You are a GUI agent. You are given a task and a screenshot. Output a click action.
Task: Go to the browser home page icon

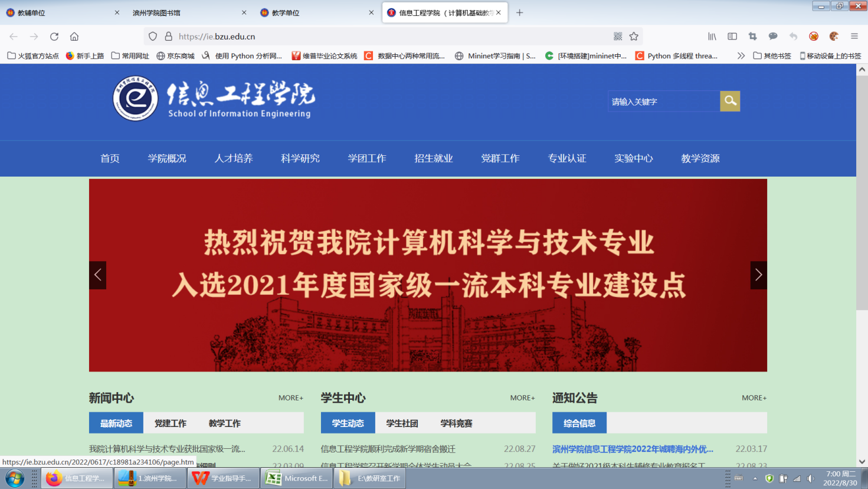coord(74,37)
